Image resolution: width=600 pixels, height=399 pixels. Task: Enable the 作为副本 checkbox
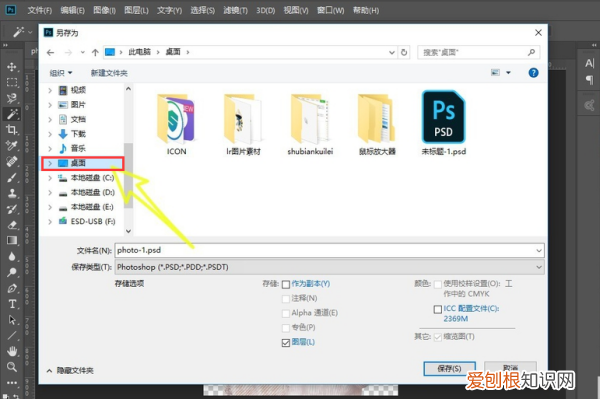[286, 284]
